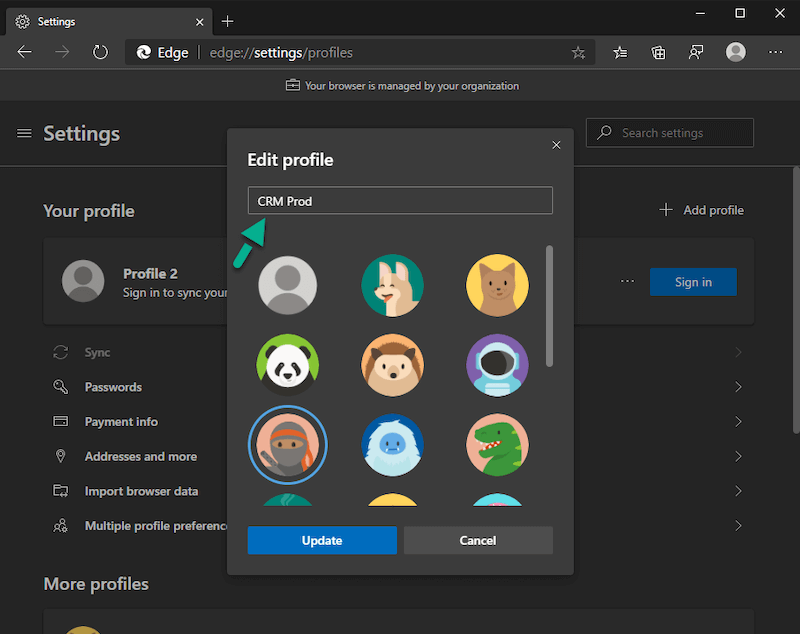Choose the yeti avatar
Viewport: 800px width, 634px height.
pos(392,445)
